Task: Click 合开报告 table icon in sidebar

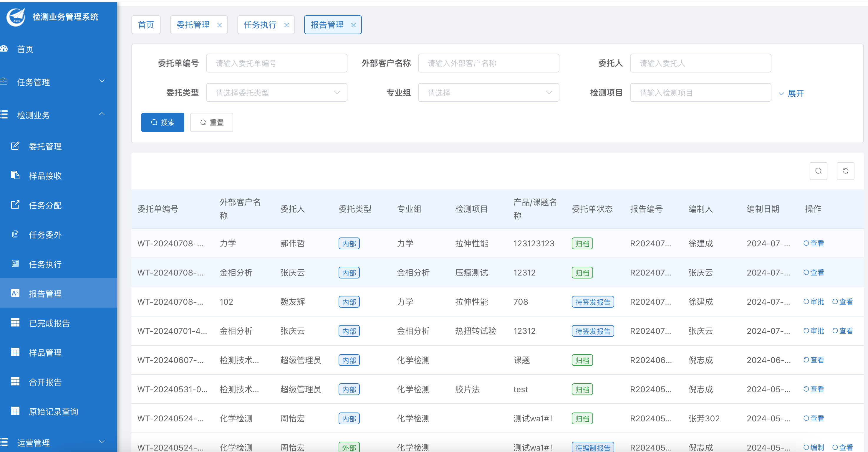Action: click(x=15, y=382)
